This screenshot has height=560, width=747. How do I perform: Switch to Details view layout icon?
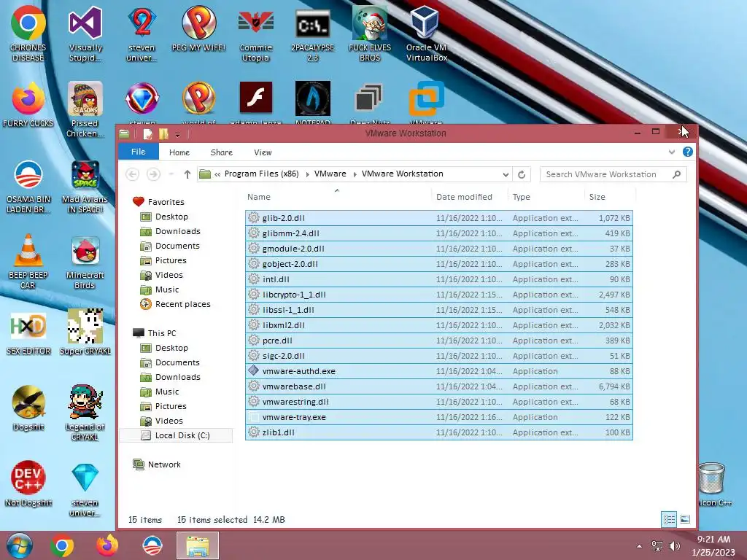[x=669, y=519]
